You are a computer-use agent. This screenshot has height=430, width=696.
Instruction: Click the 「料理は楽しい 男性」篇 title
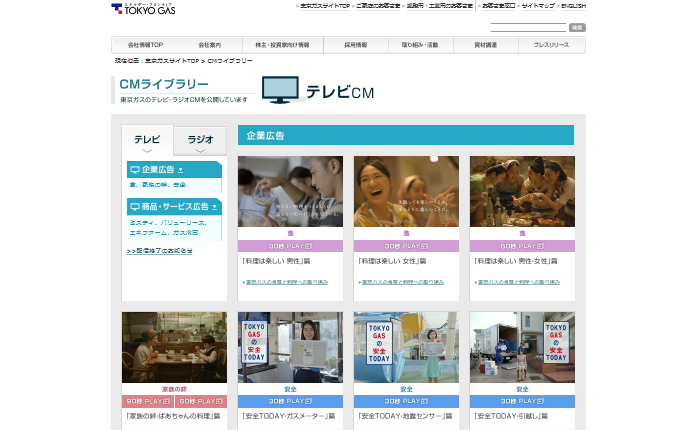pos(276,261)
